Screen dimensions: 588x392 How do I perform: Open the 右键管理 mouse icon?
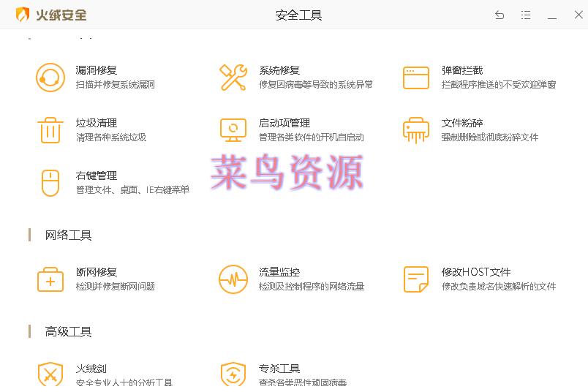(x=50, y=183)
